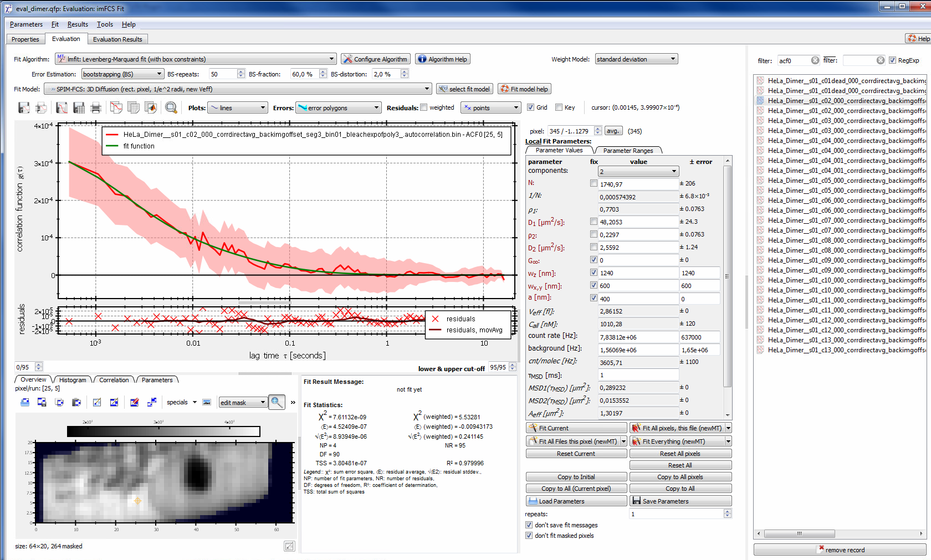The image size is (931, 560).
Task: Click the paste mask clipboard icon
Action: [76, 403]
